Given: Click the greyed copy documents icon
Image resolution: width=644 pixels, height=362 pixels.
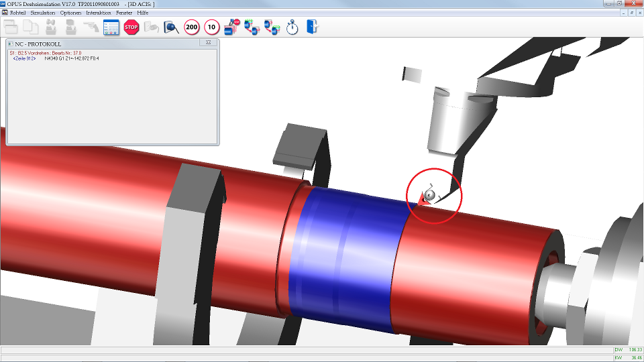Looking at the screenshot, I should (30, 27).
